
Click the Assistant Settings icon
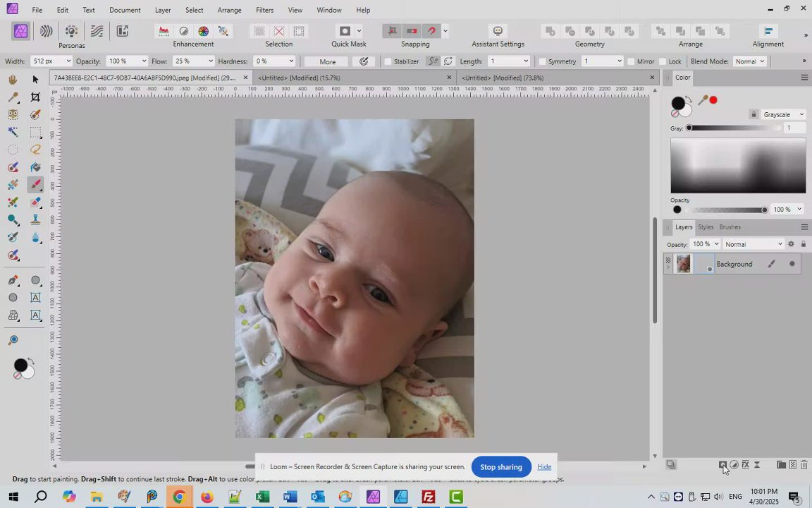(x=498, y=31)
